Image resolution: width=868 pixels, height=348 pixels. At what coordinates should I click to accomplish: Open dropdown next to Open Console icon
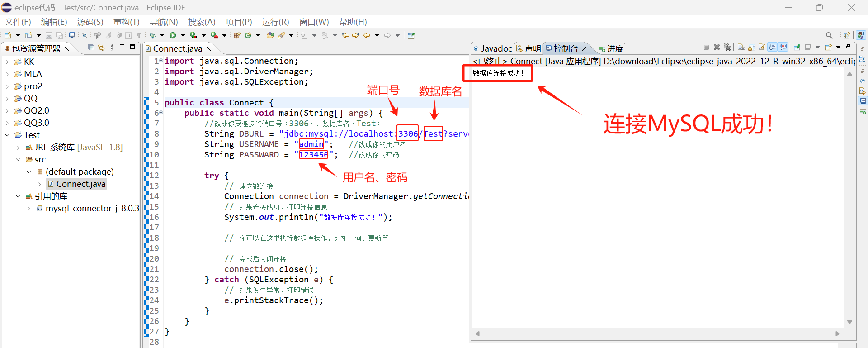pyautogui.click(x=838, y=47)
